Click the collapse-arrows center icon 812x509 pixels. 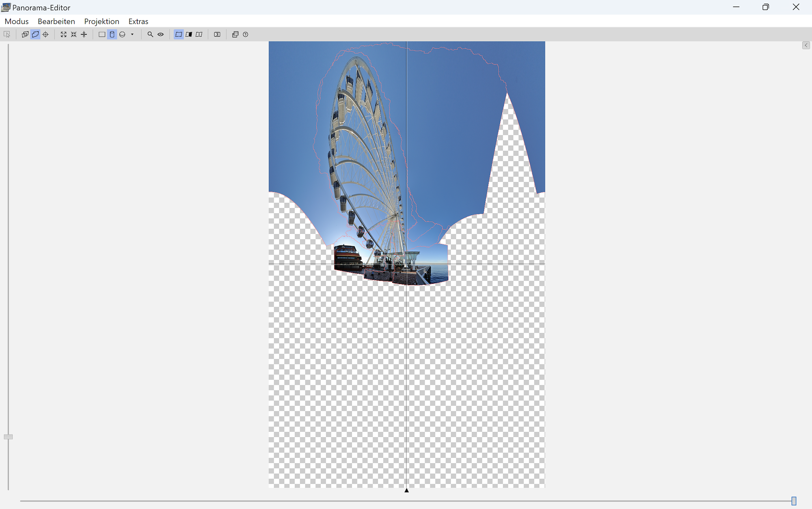[x=73, y=35]
